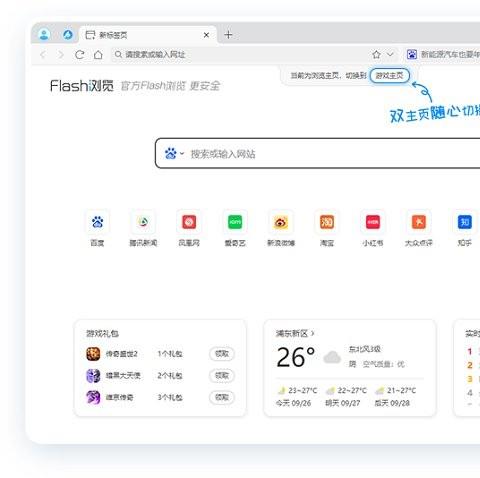Open the user profile avatar icon
This screenshot has height=478, width=480.
pyautogui.click(x=44, y=34)
